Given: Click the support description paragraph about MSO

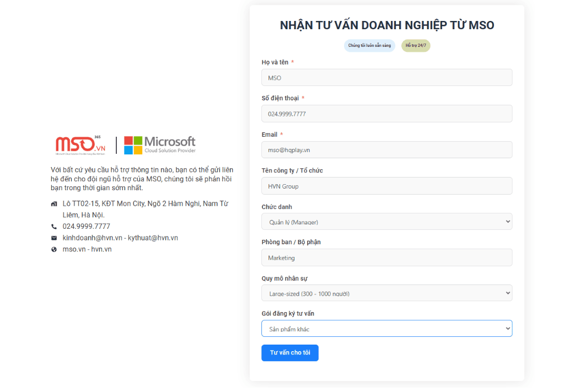Looking at the screenshot, I should pos(142,179).
